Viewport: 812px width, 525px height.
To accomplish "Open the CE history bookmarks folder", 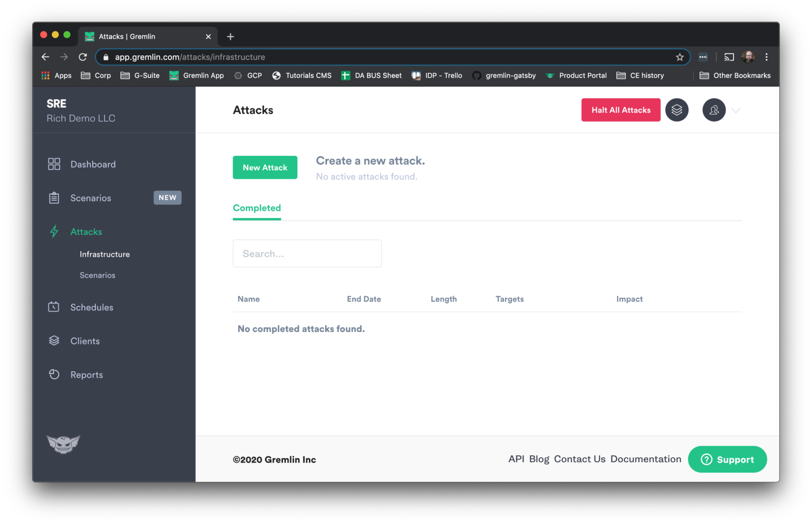I will click(640, 75).
